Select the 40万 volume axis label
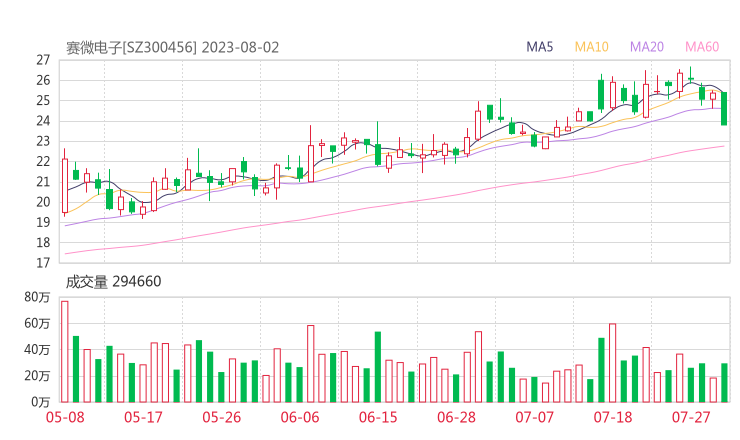The width and height of the screenshot is (740, 440). 38,349
